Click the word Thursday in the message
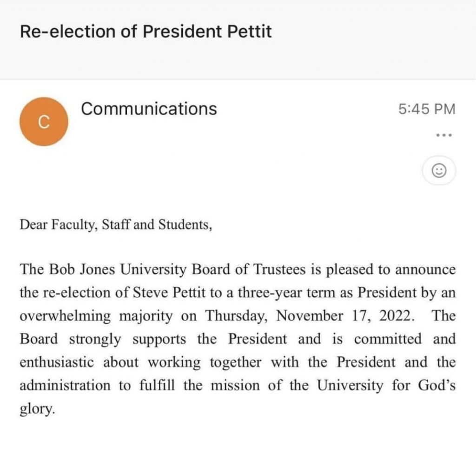 click(x=237, y=316)
